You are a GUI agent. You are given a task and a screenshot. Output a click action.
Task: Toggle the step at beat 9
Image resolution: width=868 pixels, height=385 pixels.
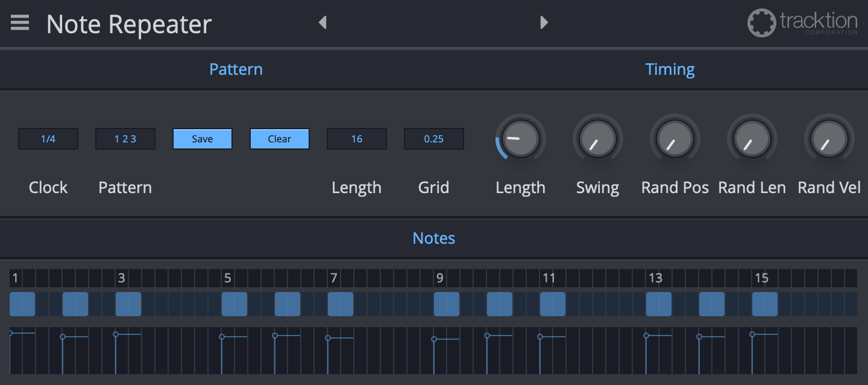point(446,304)
